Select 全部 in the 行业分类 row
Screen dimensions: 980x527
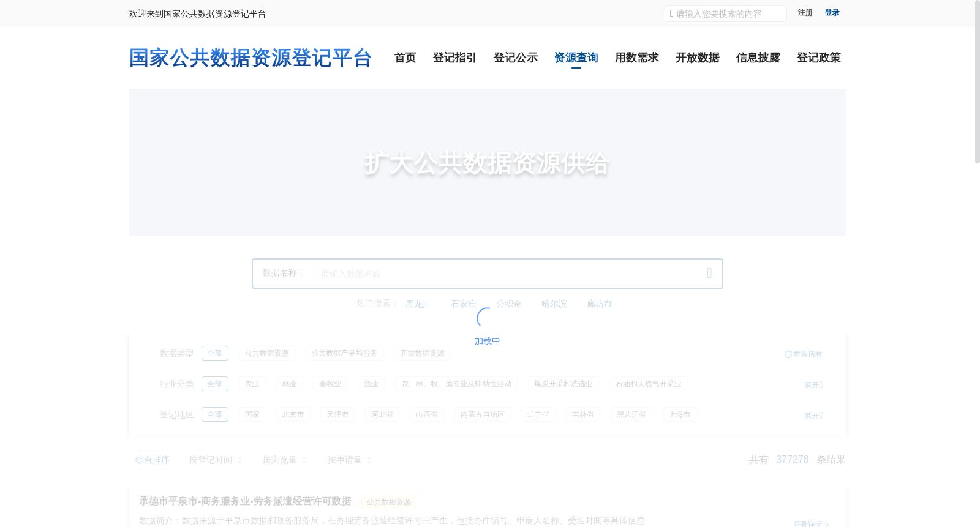(215, 384)
